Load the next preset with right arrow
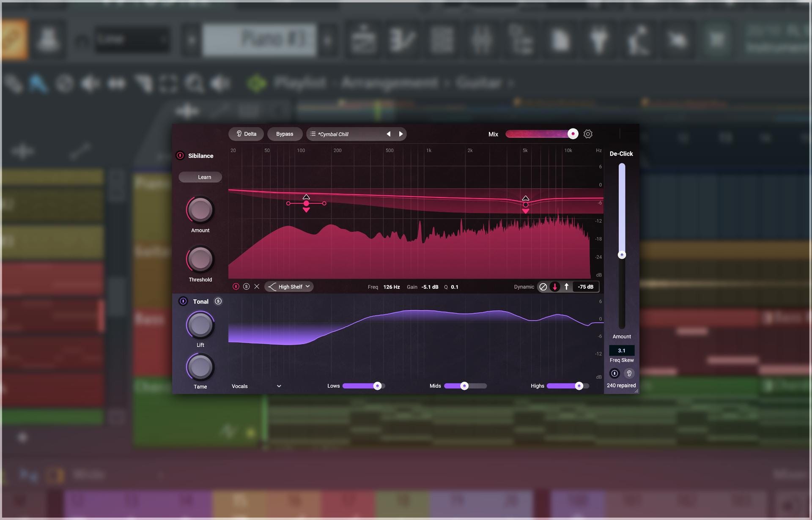This screenshot has width=812, height=520. point(401,134)
